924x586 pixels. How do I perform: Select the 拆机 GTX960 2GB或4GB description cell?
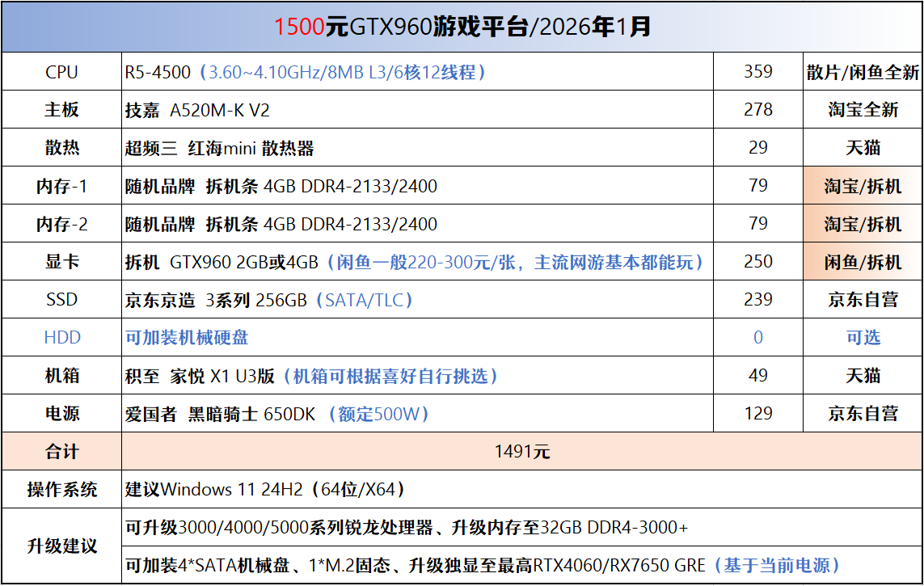point(417,261)
